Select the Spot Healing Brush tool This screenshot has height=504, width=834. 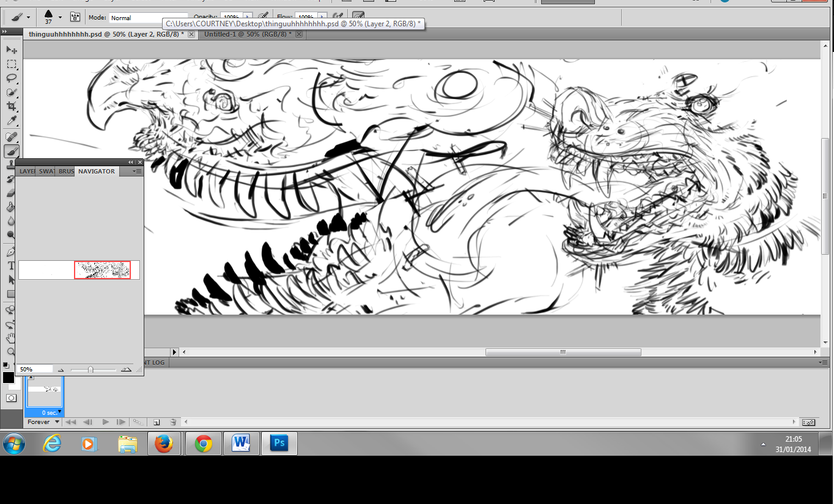(x=11, y=136)
